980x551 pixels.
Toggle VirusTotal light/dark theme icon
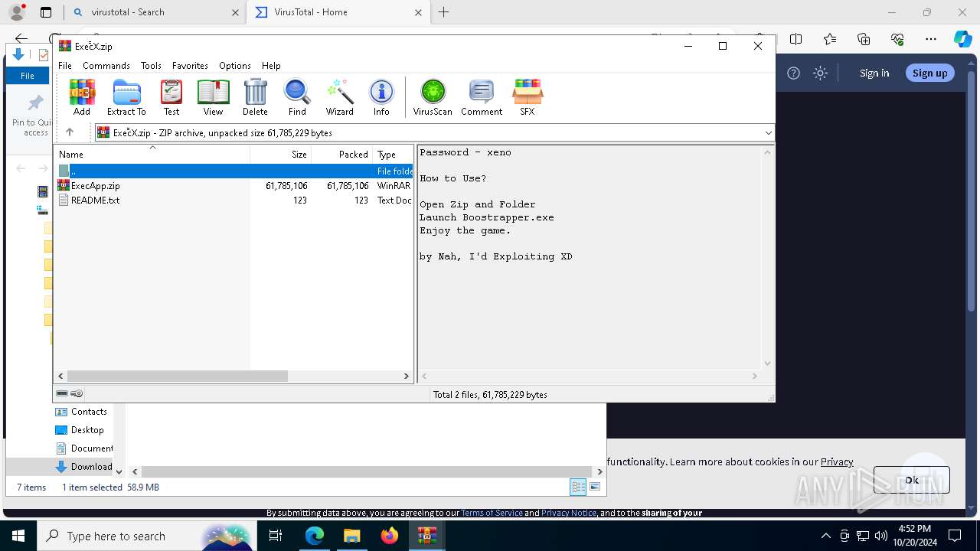pyautogui.click(x=821, y=73)
